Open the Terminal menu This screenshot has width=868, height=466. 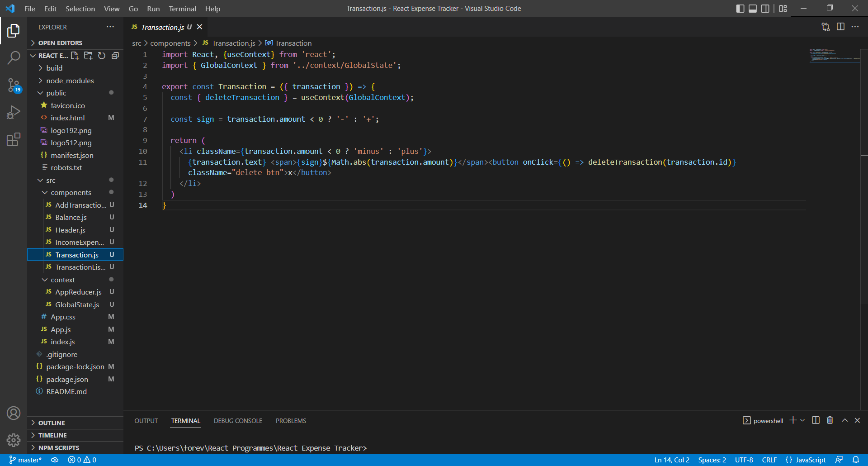183,9
